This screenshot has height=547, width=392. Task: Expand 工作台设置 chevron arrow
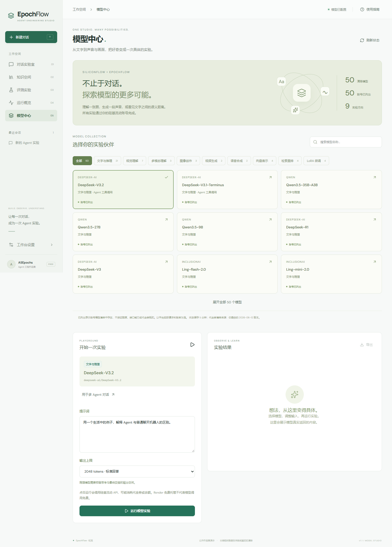[x=52, y=245]
